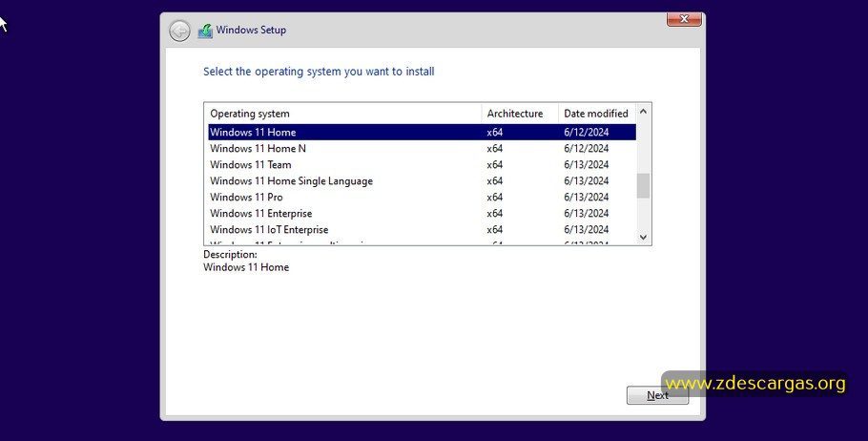Click the list's scroll down arrow

(643, 237)
